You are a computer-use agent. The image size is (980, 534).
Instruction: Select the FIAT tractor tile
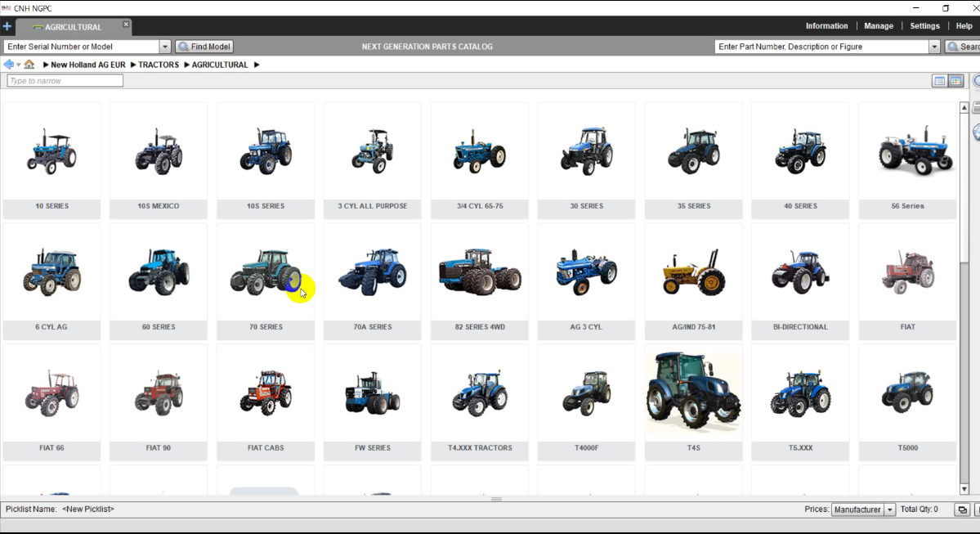(907, 281)
